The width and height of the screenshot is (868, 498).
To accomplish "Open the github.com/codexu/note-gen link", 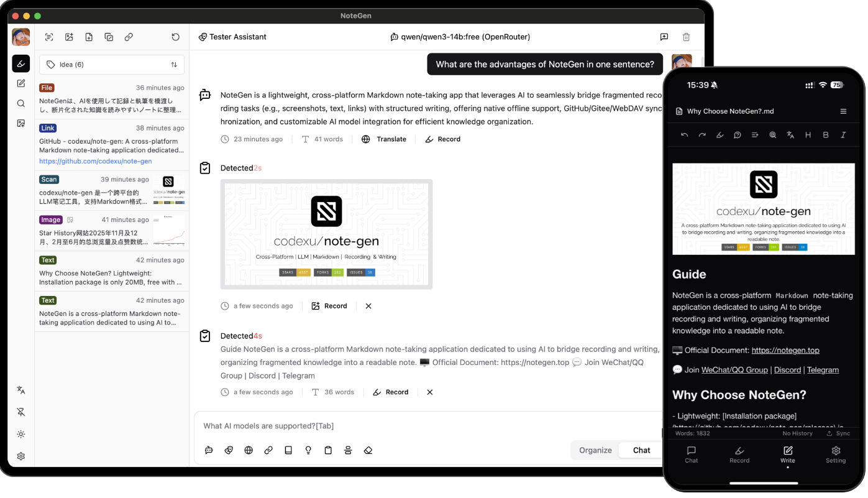I will pyautogui.click(x=96, y=161).
